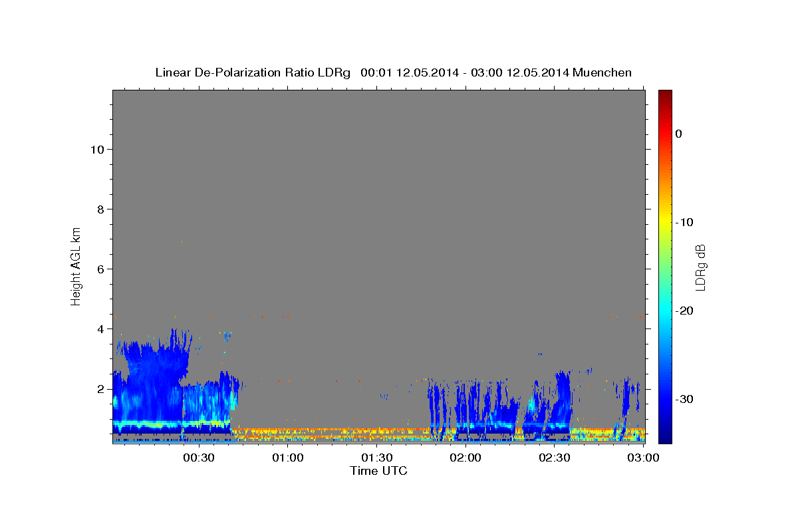Click the height tick label 6

click(x=100, y=269)
